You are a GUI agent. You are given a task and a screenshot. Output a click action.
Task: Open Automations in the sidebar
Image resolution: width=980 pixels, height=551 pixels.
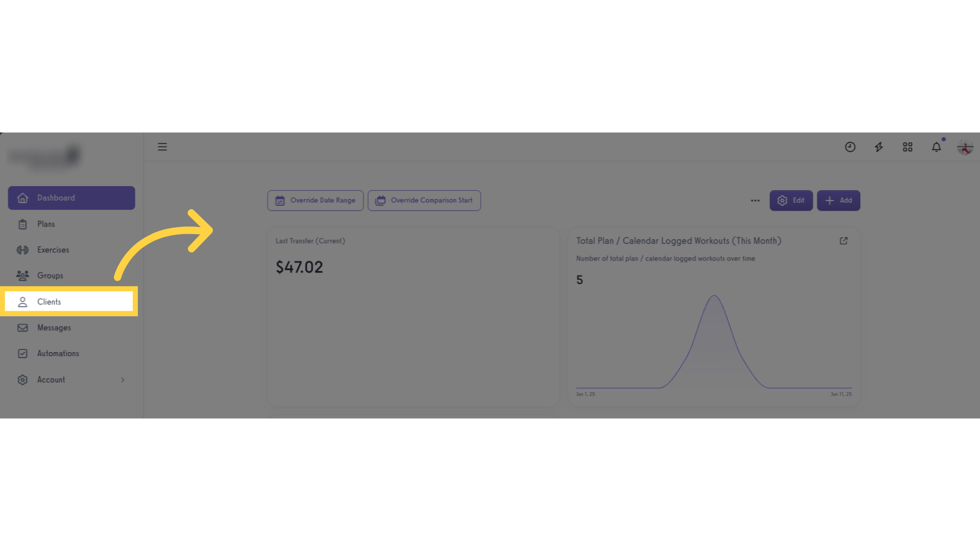point(71,354)
